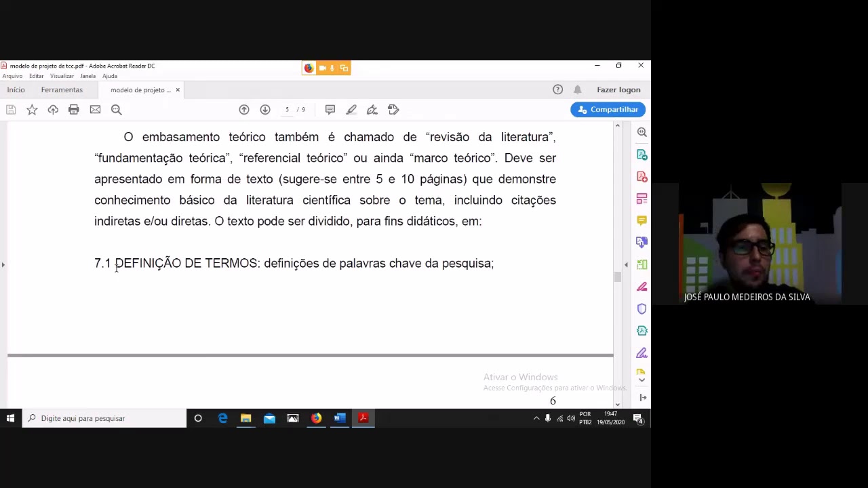Switch to the Ferramentas tab
Viewport: 868px width, 488px height.
point(62,89)
